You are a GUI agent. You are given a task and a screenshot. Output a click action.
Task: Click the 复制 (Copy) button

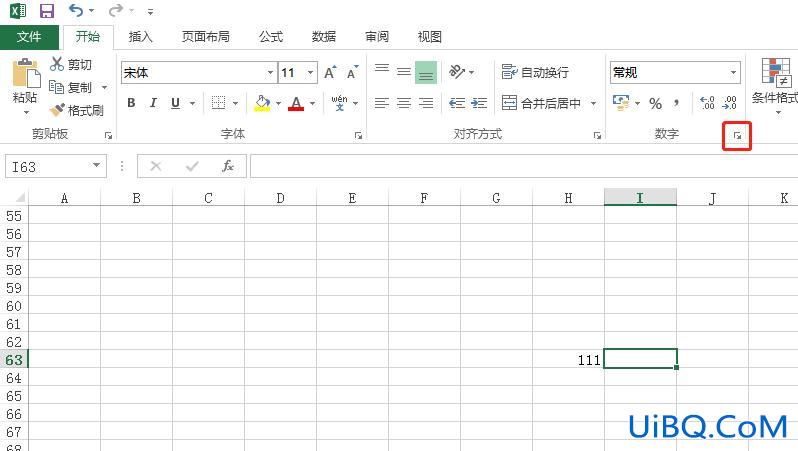(71, 88)
